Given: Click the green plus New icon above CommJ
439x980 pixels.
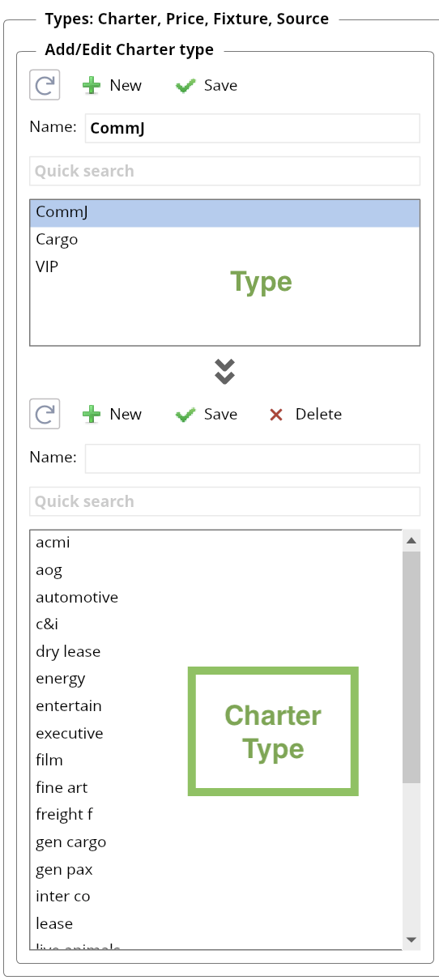Looking at the screenshot, I should (92, 86).
